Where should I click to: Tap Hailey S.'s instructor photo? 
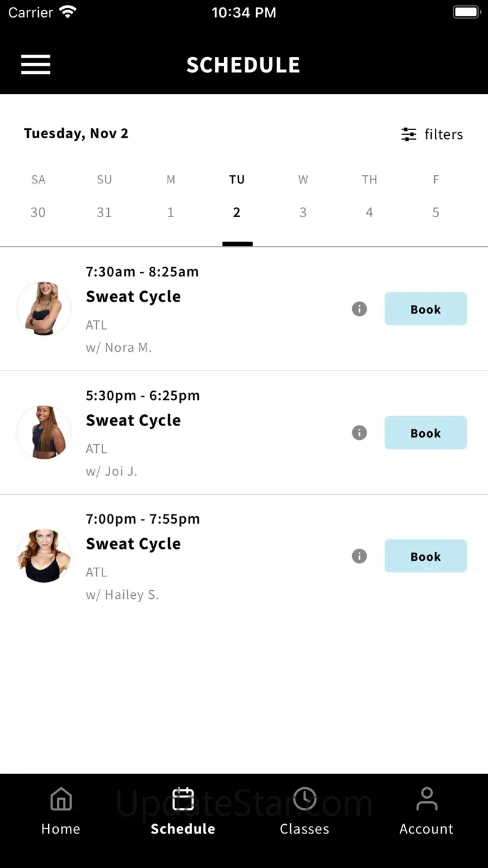[44, 556]
